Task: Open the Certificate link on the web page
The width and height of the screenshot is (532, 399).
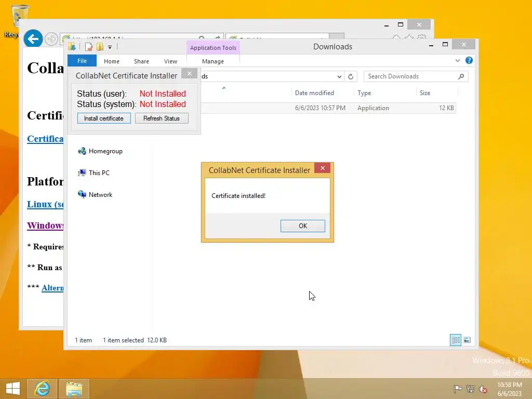Action: 45,139
